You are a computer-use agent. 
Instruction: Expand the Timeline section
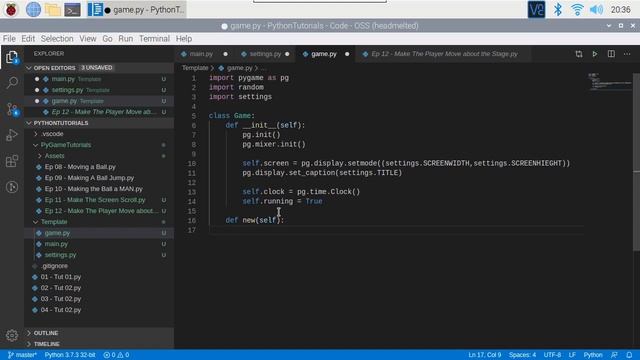99,344
